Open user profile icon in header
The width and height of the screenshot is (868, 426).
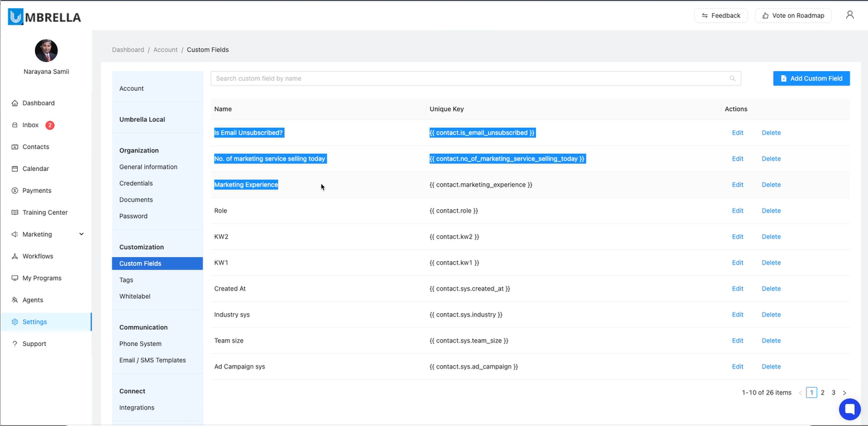pos(850,14)
